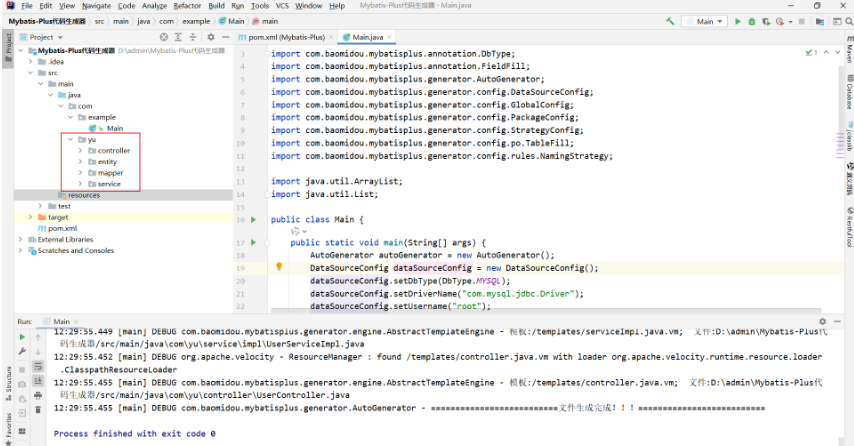Image resolution: width=854 pixels, height=446 pixels.
Task: Build the project with the hammer icon
Action: pos(670,21)
